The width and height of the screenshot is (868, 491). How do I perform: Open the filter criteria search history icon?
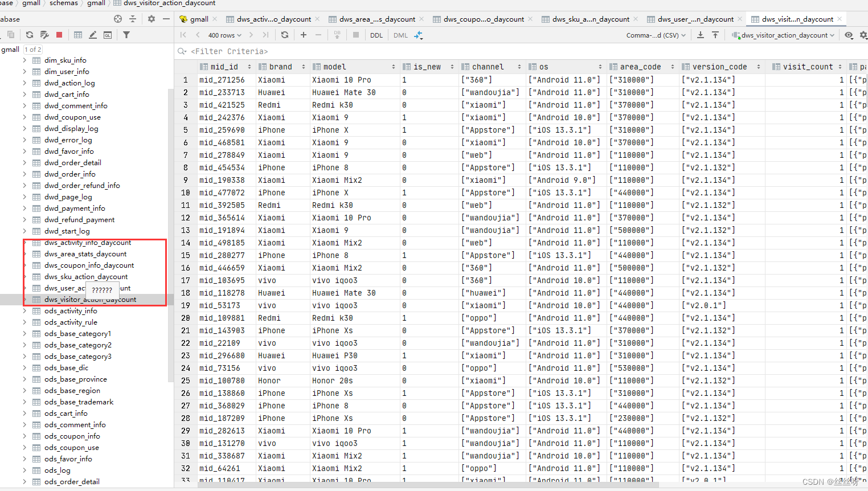click(182, 51)
